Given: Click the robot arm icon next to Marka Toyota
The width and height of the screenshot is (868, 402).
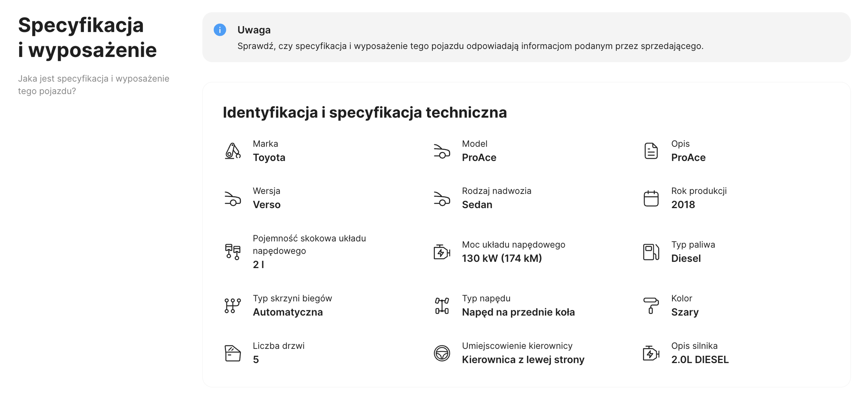Looking at the screenshot, I should (233, 151).
